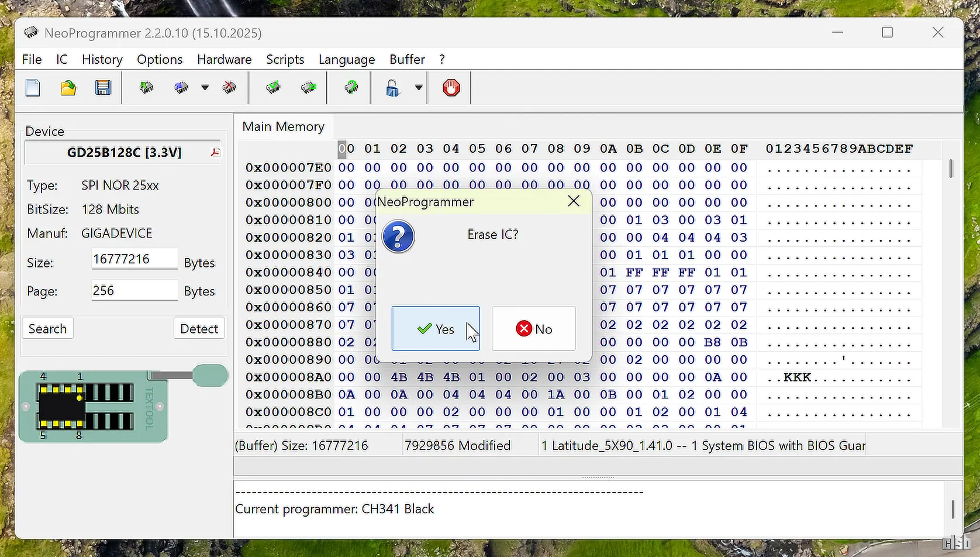Screen dimensions: 980x557
Task: Click No to cancel erasing IC
Action: (533, 329)
